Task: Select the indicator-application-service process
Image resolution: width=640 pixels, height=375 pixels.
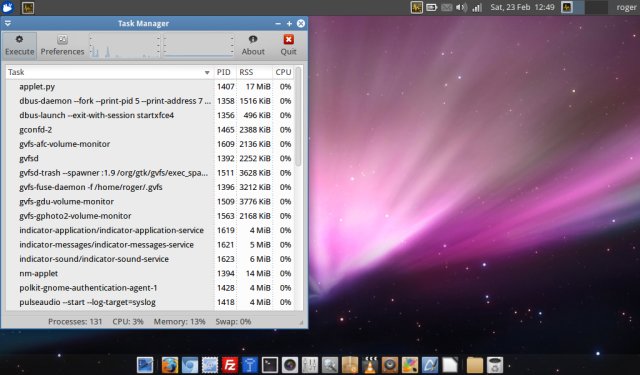Action: click(150, 230)
